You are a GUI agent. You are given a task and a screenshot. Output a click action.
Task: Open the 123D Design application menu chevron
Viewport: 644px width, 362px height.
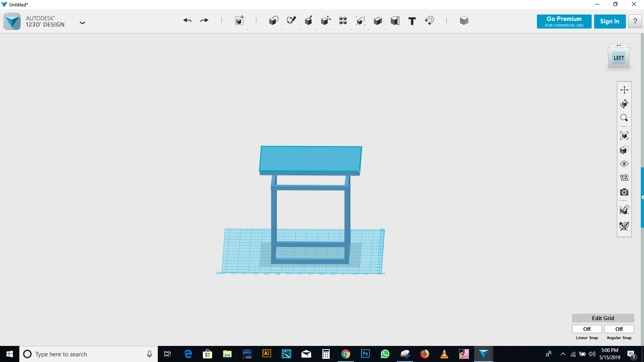click(x=83, y=23)
